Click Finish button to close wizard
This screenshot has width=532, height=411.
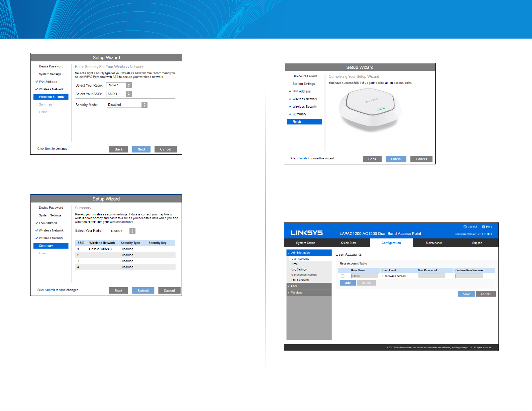(396, 159)
